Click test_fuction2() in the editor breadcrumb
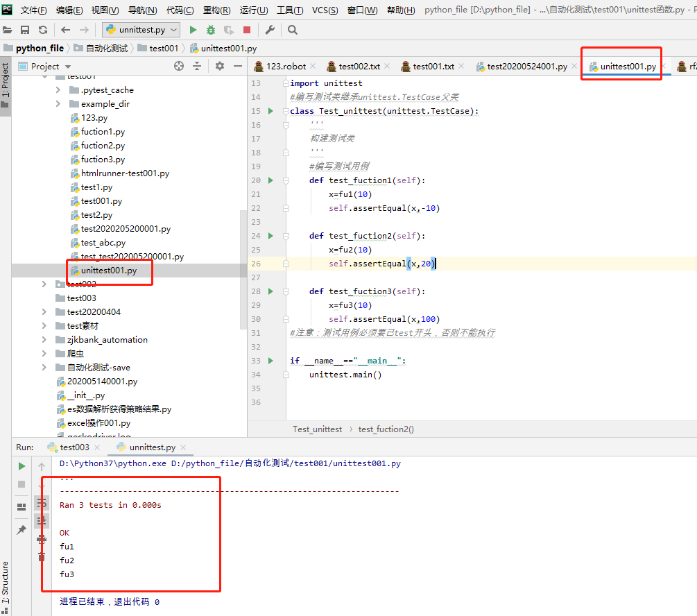Image resolution: width=697 pixels, height=616 pixels. [x=386, y=429]
